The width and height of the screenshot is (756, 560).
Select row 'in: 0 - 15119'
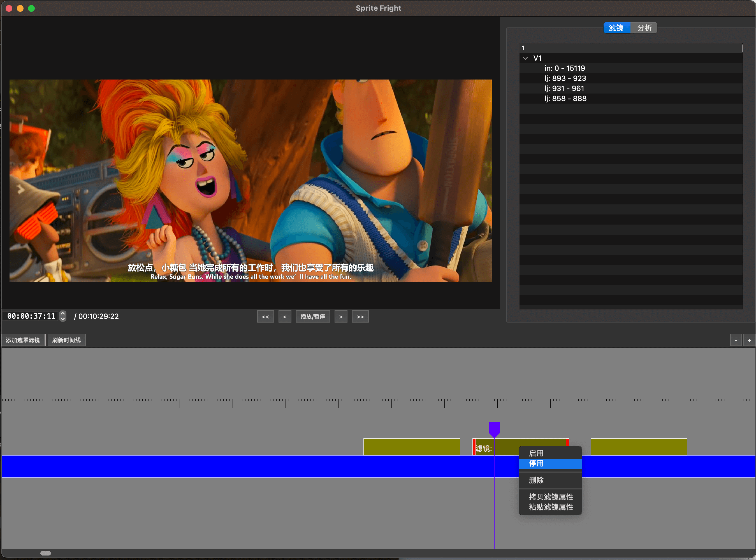[631, 68]
